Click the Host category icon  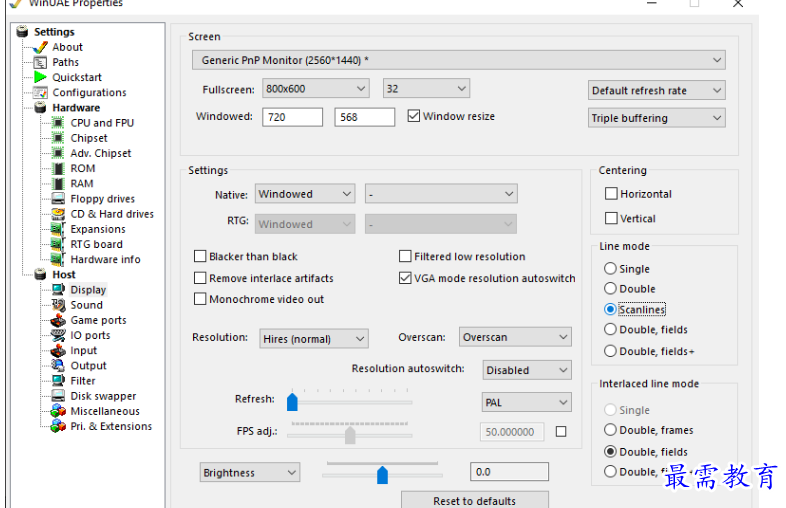[40, 274]
